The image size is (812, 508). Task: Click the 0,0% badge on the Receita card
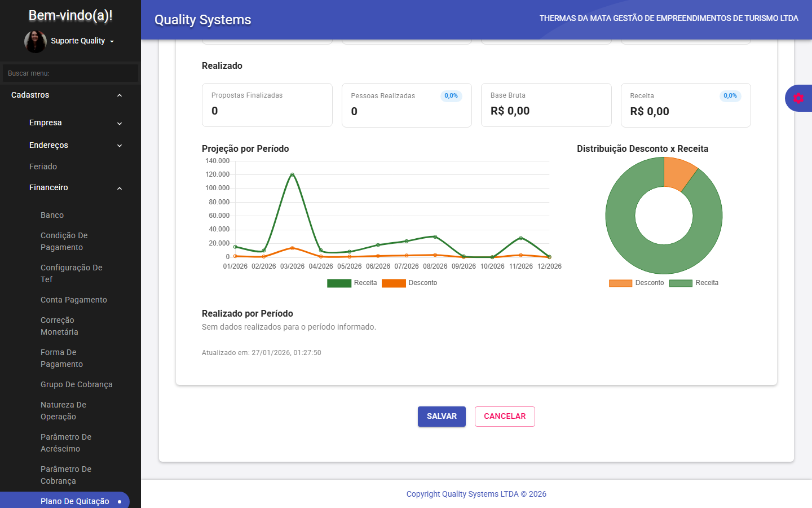[x=730, y=95]
